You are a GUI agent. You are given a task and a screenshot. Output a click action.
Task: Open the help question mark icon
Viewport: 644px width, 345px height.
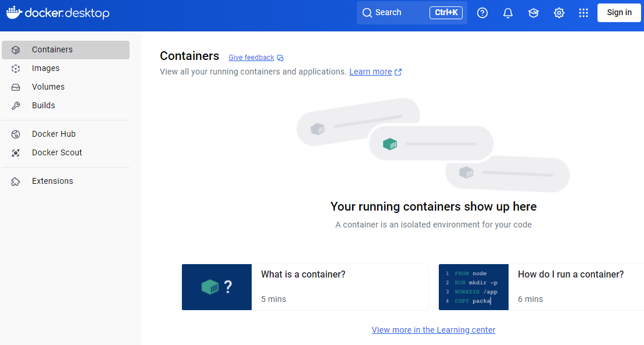coord(482,13)
